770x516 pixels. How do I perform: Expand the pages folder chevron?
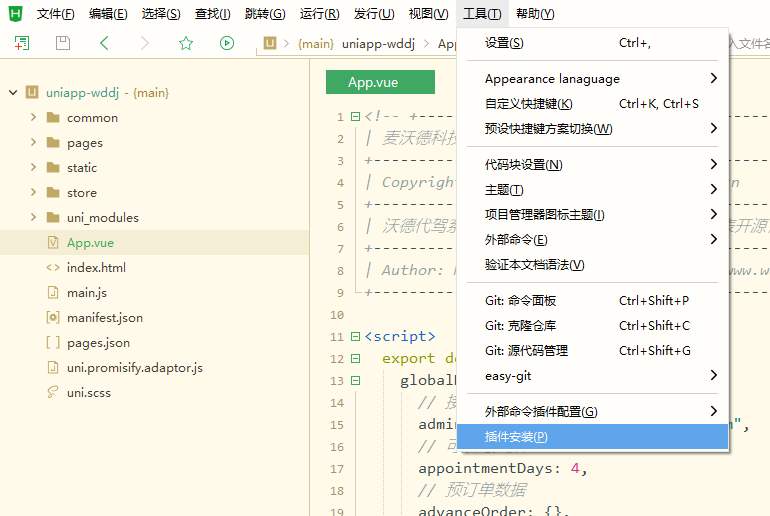[x=33, y=142]
